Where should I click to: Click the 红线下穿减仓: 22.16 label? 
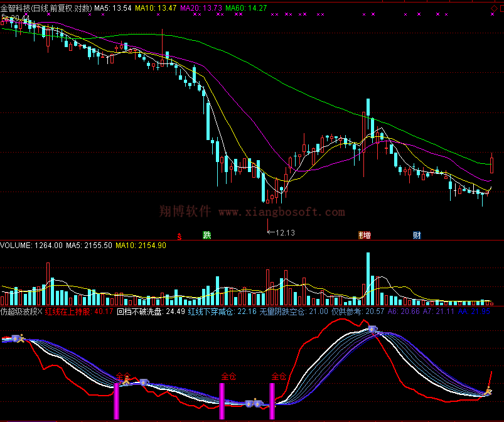222,311
